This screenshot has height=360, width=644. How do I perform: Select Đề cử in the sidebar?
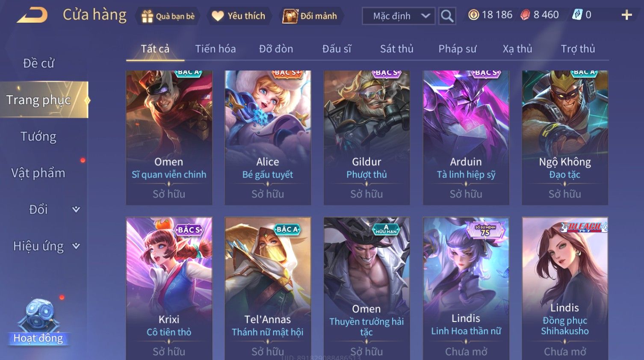click(38, 63)
